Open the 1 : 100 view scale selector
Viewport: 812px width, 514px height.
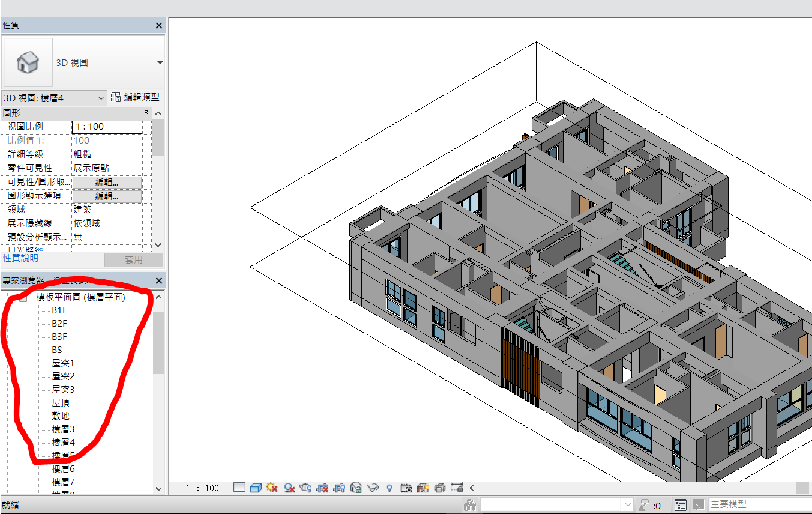[x=202, y=488]
